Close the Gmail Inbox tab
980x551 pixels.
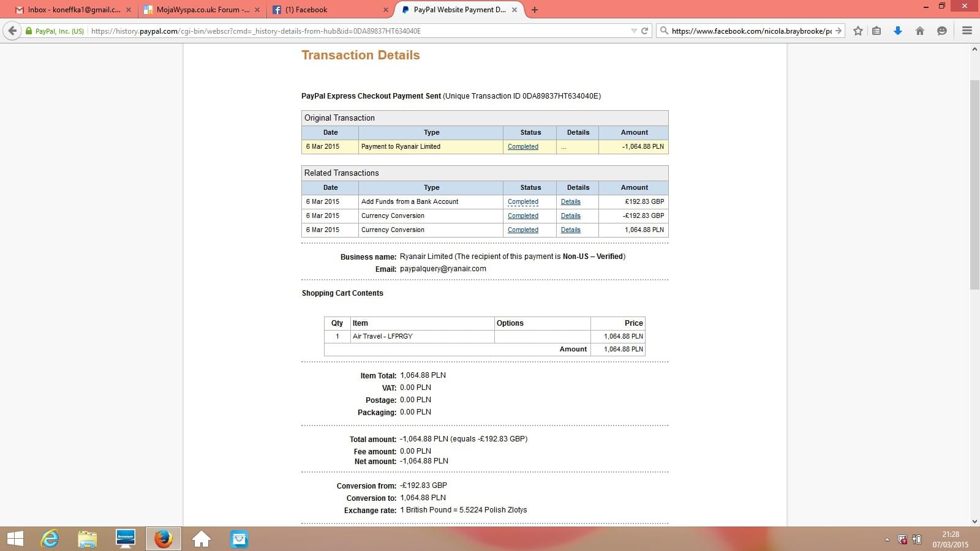[x=129, y=10]
